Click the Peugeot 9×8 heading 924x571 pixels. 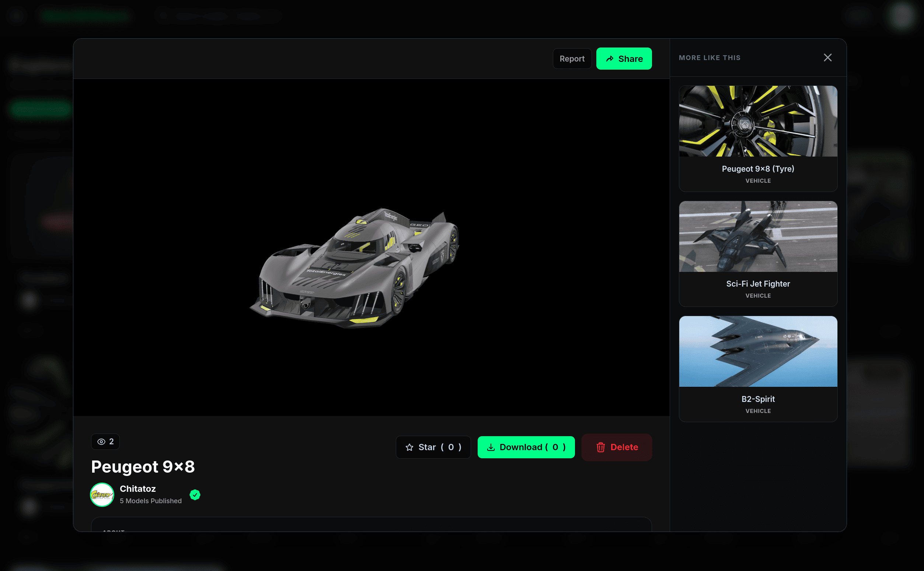click(143, 466)
